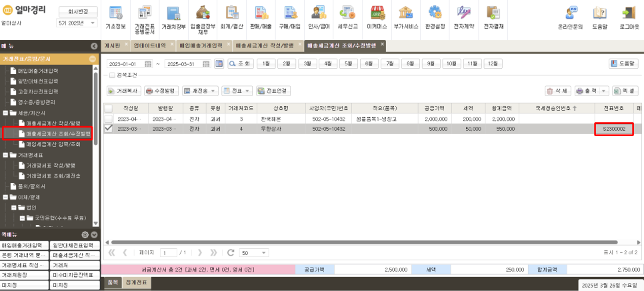The height and width of the screenshot is (291, 644).
Task: Open the 도움말 book icon in top toolbar
Action: 599,17
